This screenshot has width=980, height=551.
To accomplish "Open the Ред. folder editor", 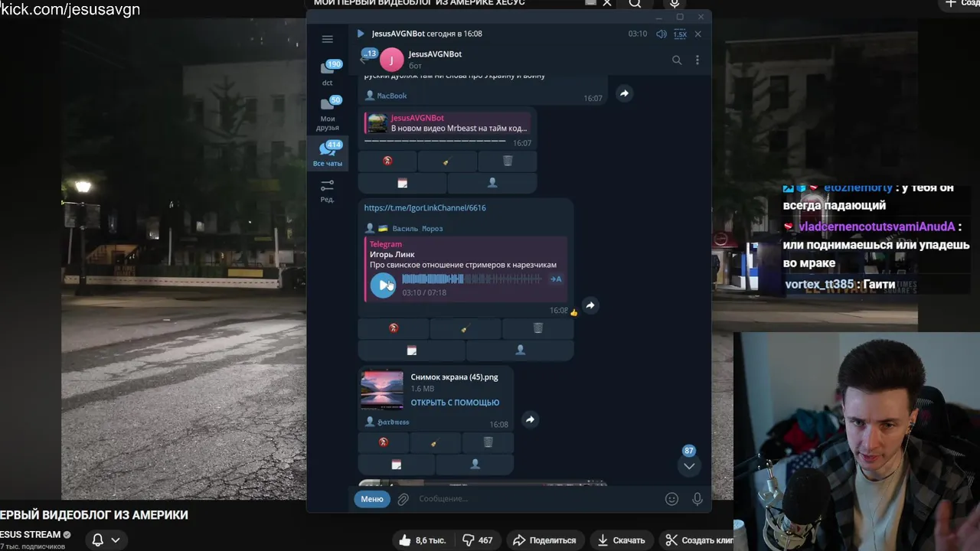I will tap(327, 191).
